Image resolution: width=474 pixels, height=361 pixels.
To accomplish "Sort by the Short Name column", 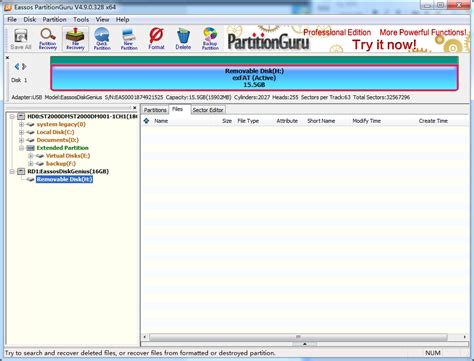I will [x=321, y=121].
